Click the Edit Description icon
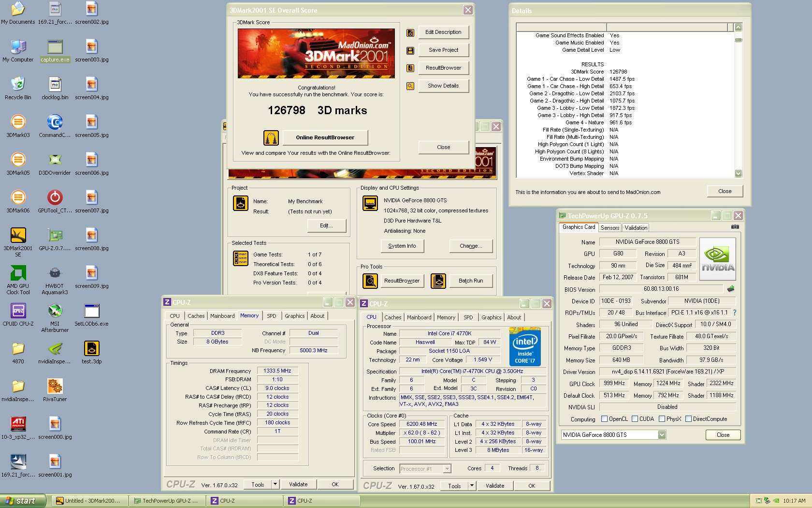812x508 pixels. coord(410,32)
